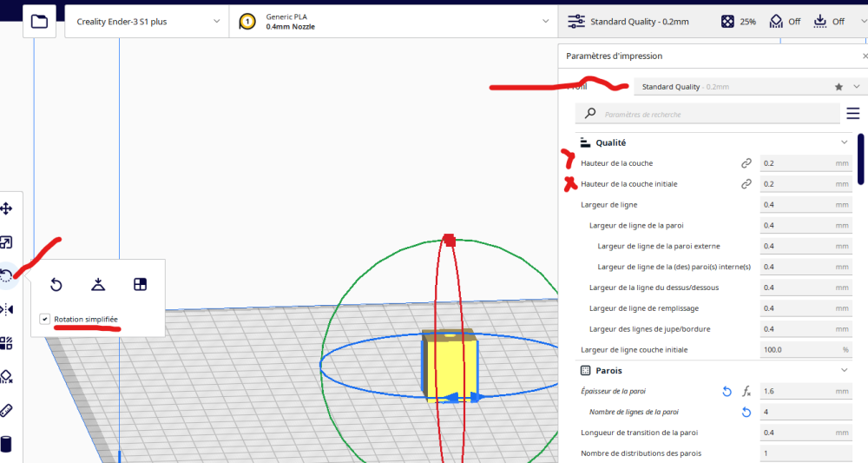Click adhesion Off icon
Image resolution: width=868 pixels, height=463 pixels.
pos(820,22)
